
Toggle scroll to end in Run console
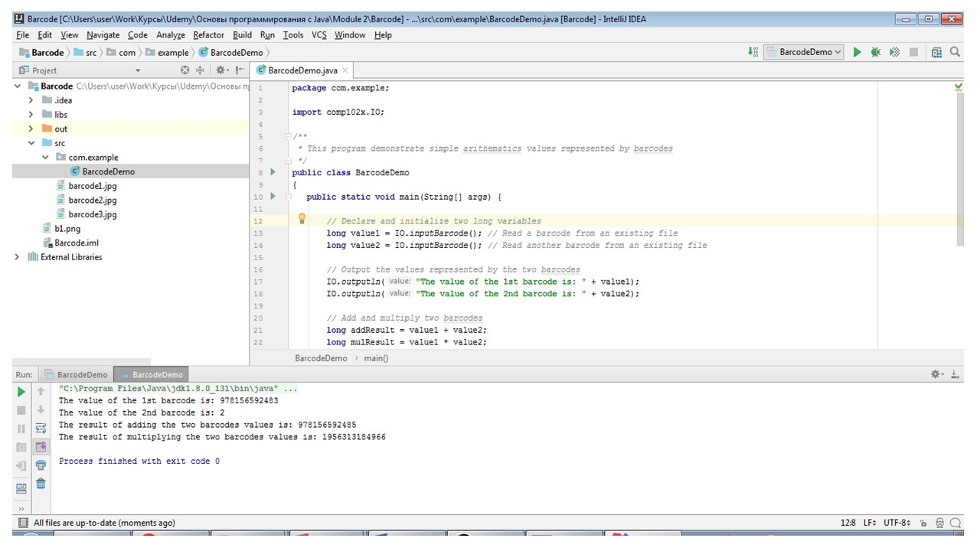pyautogui.click(x=41, y=447)
